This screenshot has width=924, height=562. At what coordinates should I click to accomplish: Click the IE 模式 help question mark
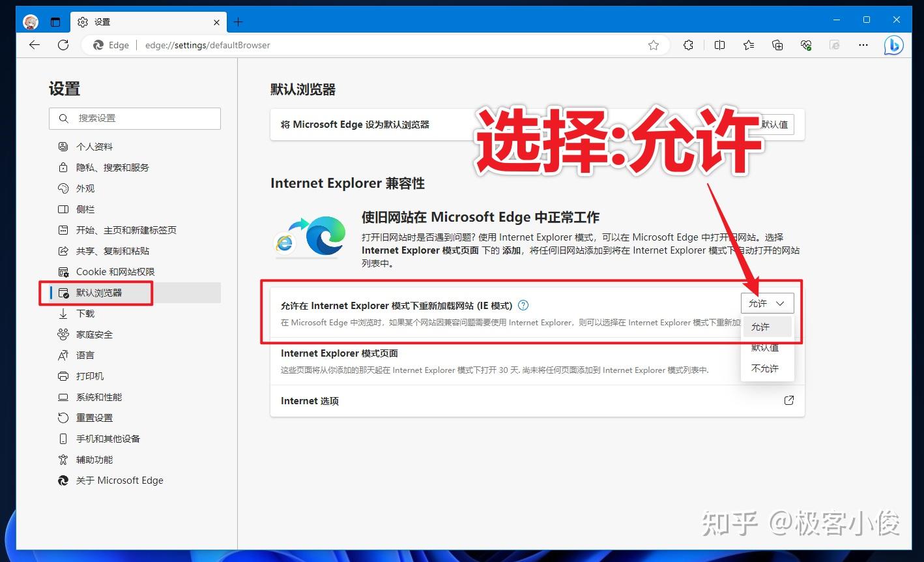click(x=523, y=305)
